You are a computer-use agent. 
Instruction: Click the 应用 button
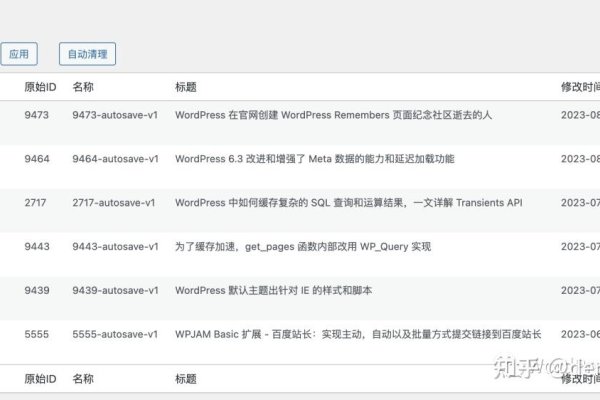pos(19,54)
